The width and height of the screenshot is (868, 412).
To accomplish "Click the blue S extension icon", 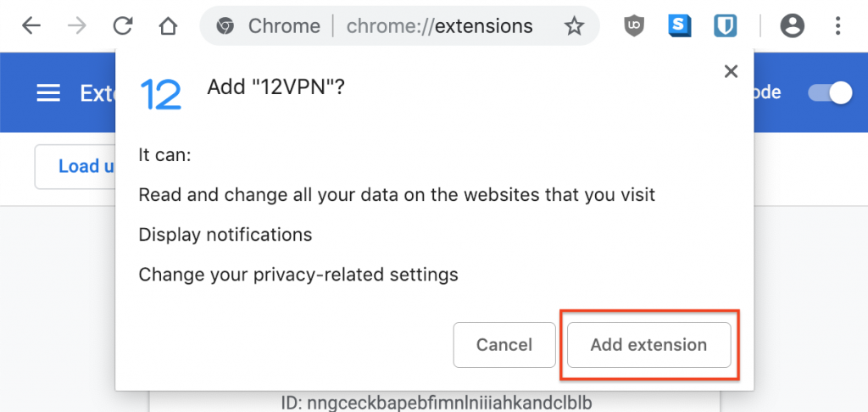I will 679,26.
